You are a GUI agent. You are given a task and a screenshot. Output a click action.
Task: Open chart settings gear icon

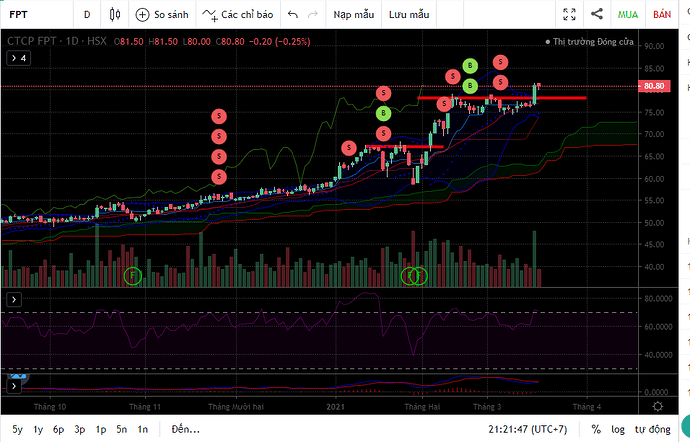click(657, 406)
